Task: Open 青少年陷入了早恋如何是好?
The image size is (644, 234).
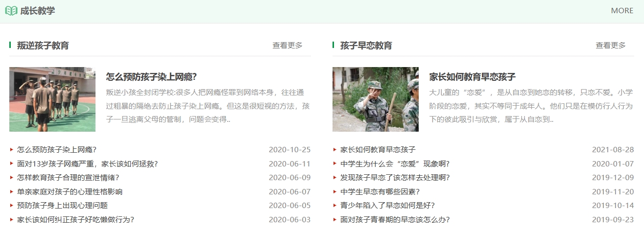Action: point(388,206)
